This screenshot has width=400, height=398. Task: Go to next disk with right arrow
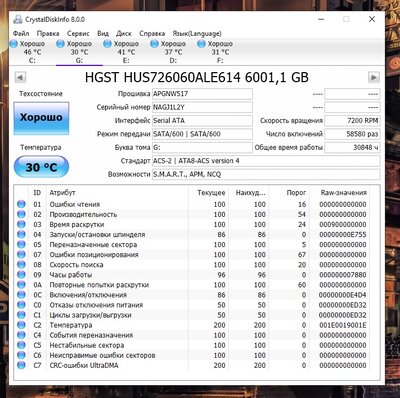point(374,78)
